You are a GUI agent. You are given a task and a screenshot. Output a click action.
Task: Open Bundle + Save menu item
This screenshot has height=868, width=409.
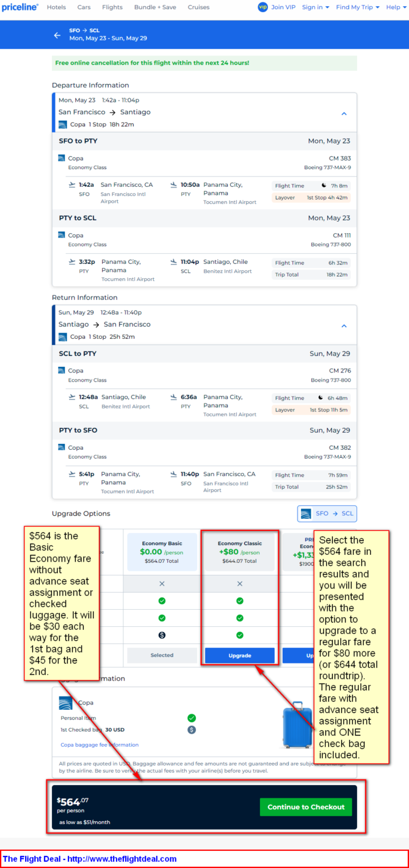tap(155, 7)
